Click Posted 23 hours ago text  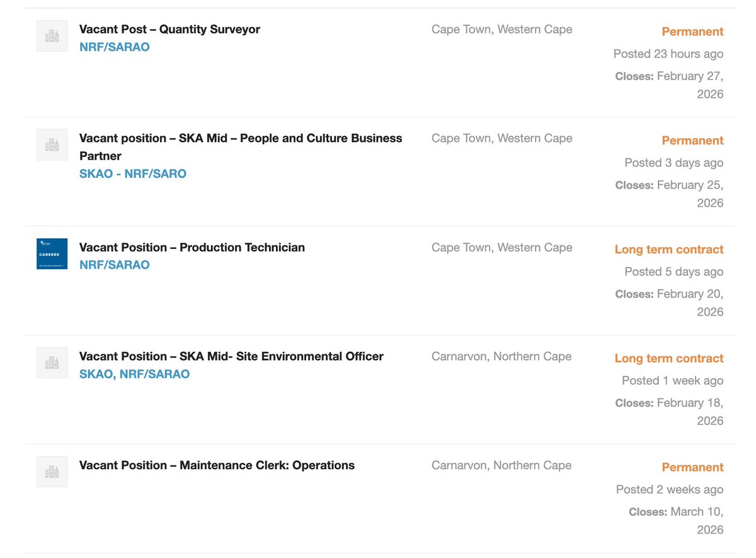[668, 54]
